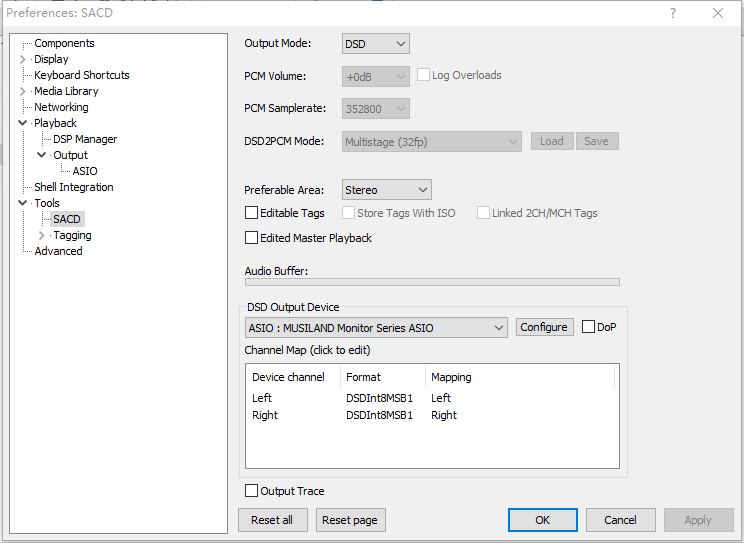The width and height of the screenshot is (744, 543).
Task: Toggle Editable Tags checkbox
Action: (x=252, y=213)
